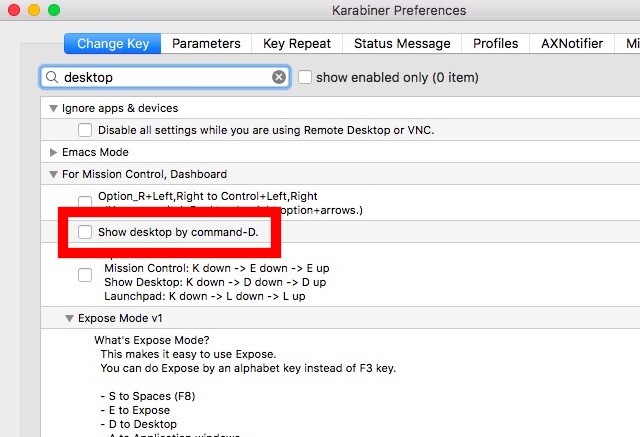
Task: Check the Mission Control K down option
Action: pyautogui.click(x=85, y=275)
